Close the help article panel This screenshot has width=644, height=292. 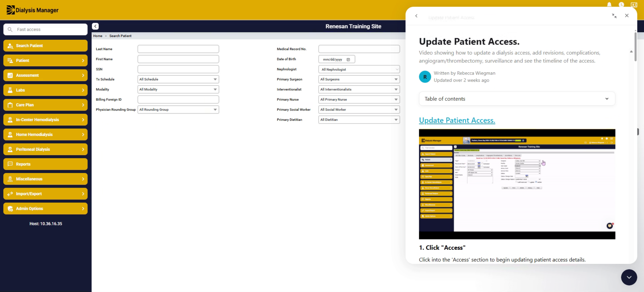pyautogui.click(x=627, y=16)
